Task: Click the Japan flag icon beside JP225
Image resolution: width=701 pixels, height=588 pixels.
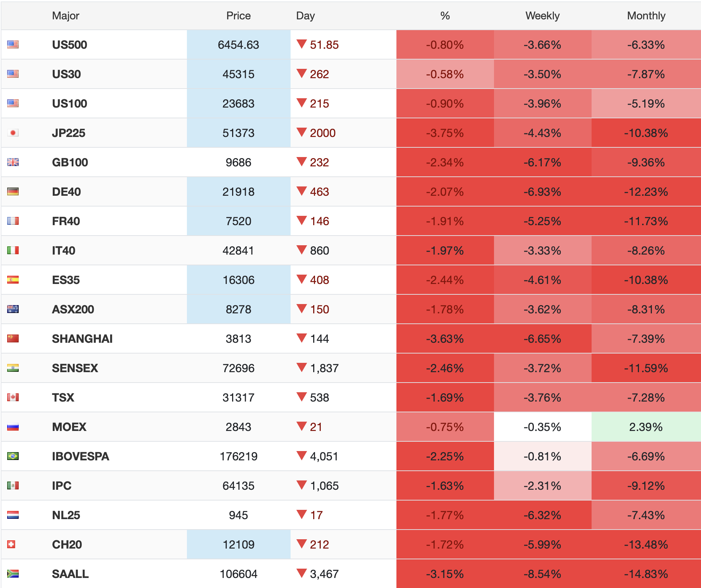Action: click(x=13, y=133)
